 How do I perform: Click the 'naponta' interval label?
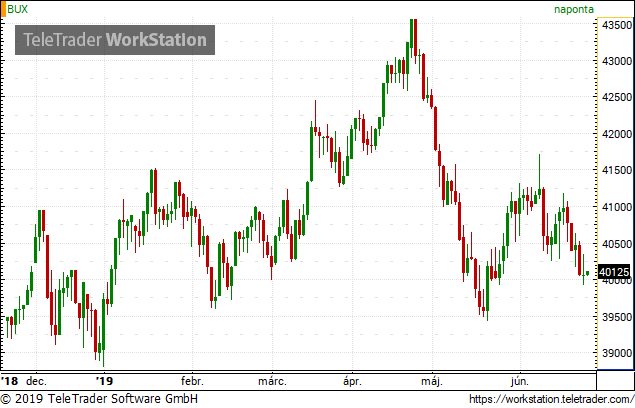tap(573, 9)
